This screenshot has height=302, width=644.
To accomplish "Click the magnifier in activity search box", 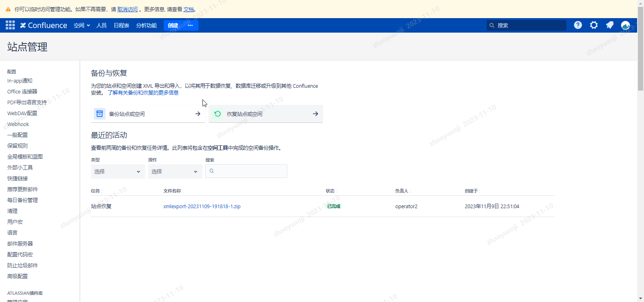I will (212, 171).
